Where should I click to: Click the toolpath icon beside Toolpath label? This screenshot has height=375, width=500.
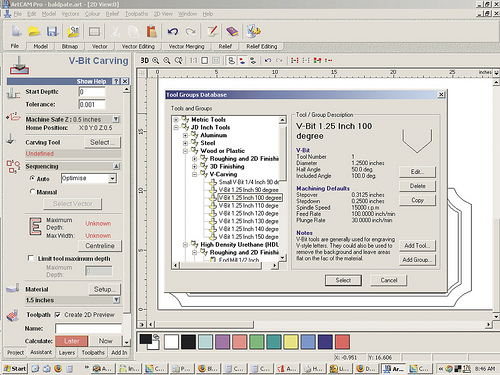tap(13, 315)
